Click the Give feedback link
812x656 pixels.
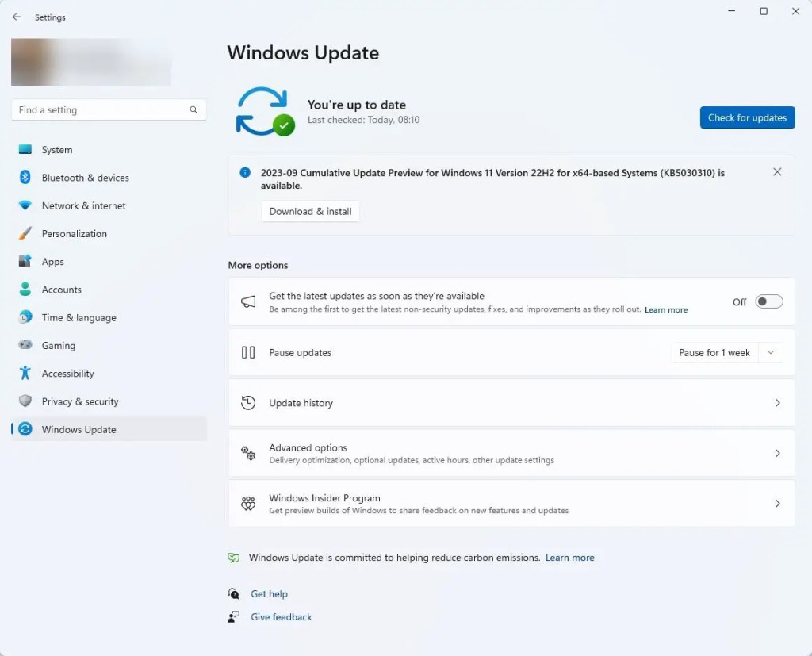(282, 616)
